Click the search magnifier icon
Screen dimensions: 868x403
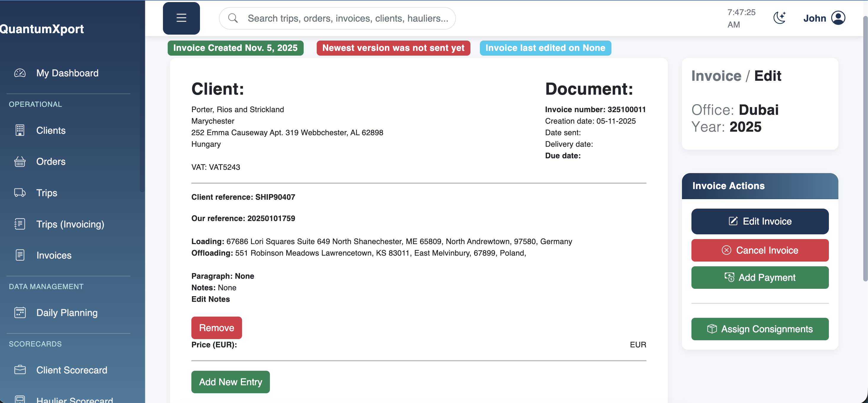pyautogui.click(x=233, y=18)
